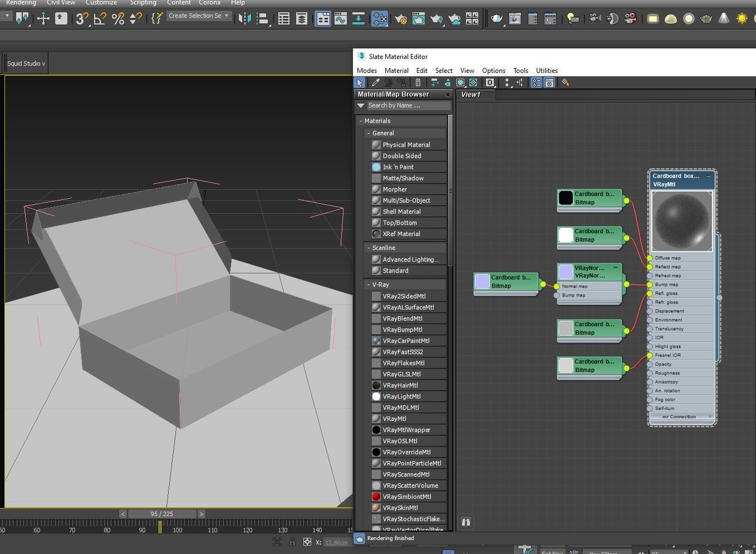Open Schematic View icon
This screenshot has width=756, height=554.
coord(359,18)
